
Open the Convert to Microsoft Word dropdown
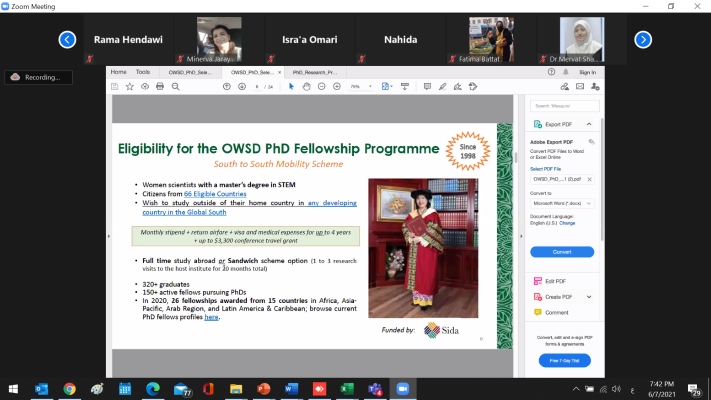[562, 202]
